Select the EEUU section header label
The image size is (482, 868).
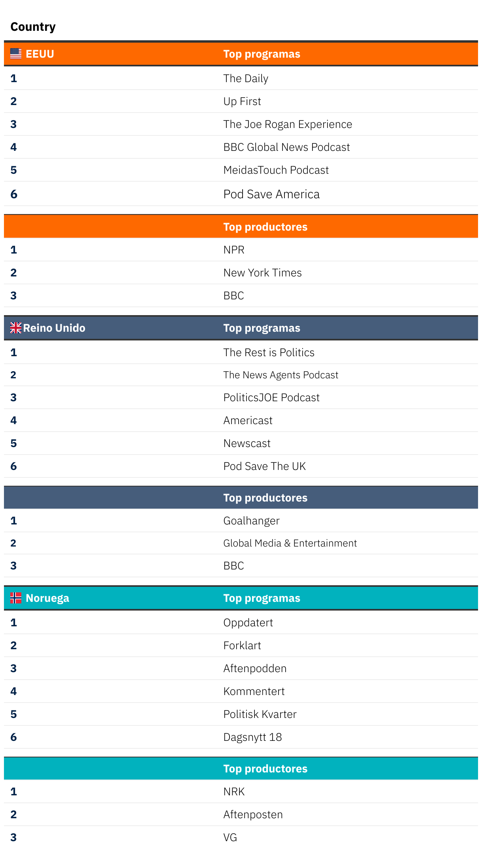click(40, 54)
